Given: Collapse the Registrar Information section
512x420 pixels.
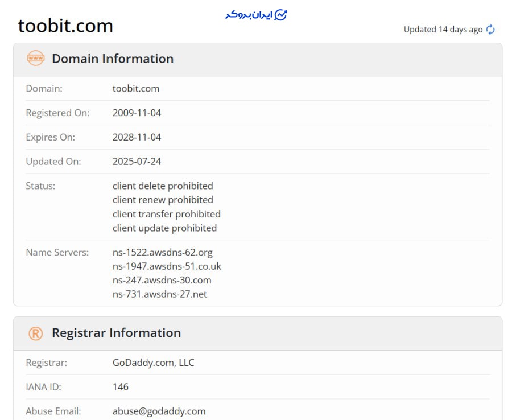Looking at the screenshot, I should click(x=115, y=333).
